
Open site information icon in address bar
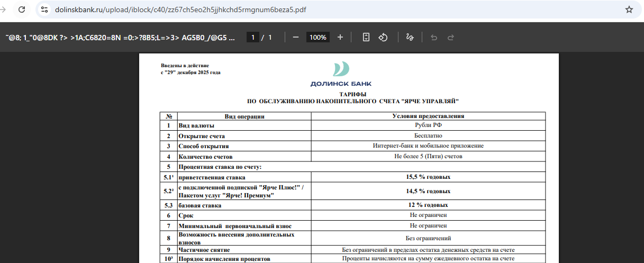point(45,10)
